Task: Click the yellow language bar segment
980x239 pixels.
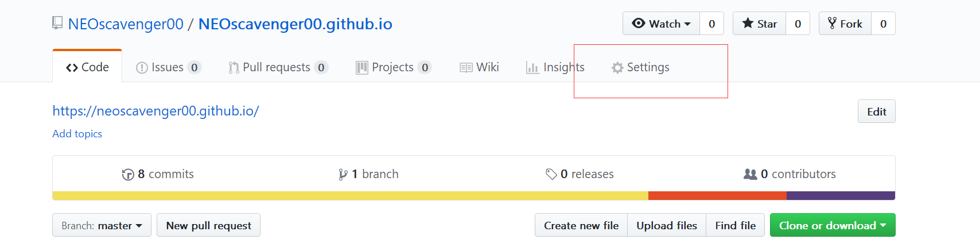Action: [350, 196]
